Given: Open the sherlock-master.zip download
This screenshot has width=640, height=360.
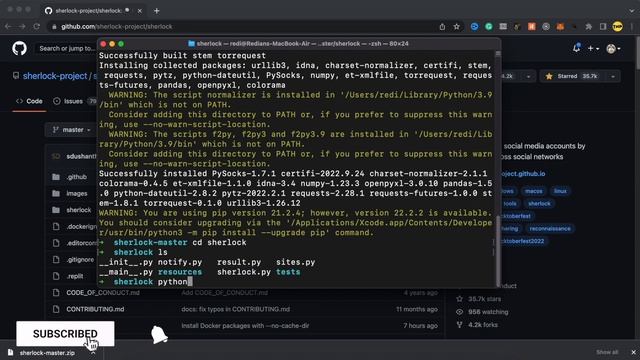Looking at the screenshot, I should pyautogui.click(x=46, y=353).
